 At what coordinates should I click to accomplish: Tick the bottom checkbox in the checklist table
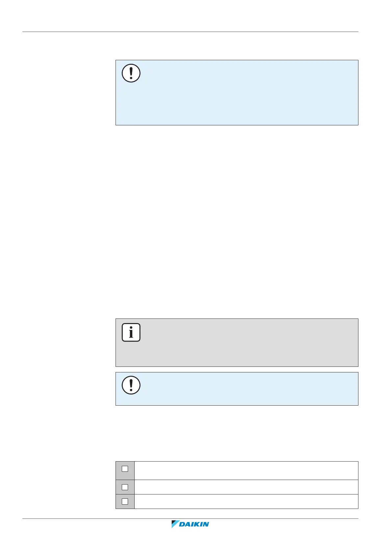click(125, 501)
